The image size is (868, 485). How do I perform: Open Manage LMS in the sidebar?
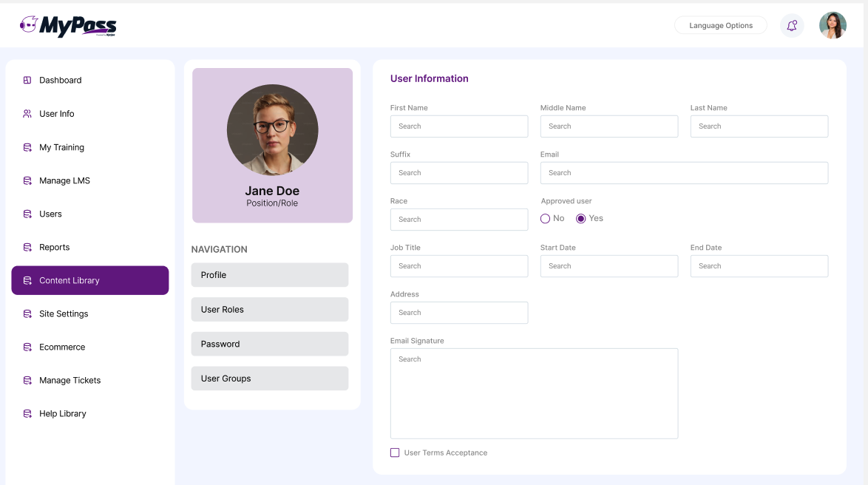(x=89, y=180)
